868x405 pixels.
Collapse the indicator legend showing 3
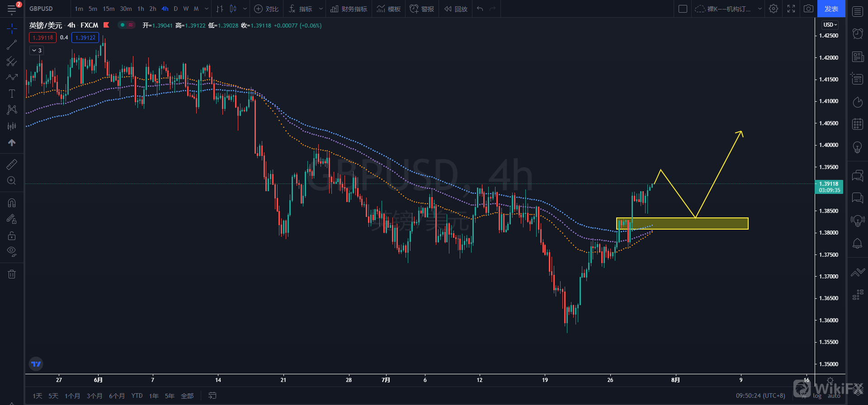37,50
